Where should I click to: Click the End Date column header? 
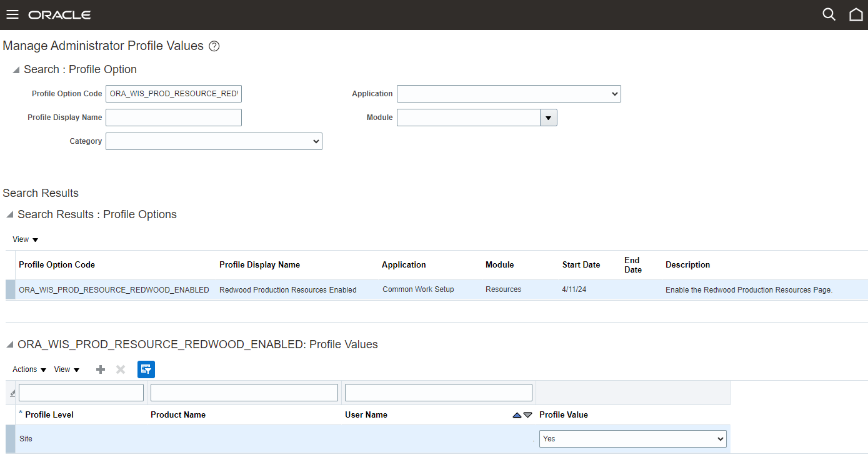(633, 265)
